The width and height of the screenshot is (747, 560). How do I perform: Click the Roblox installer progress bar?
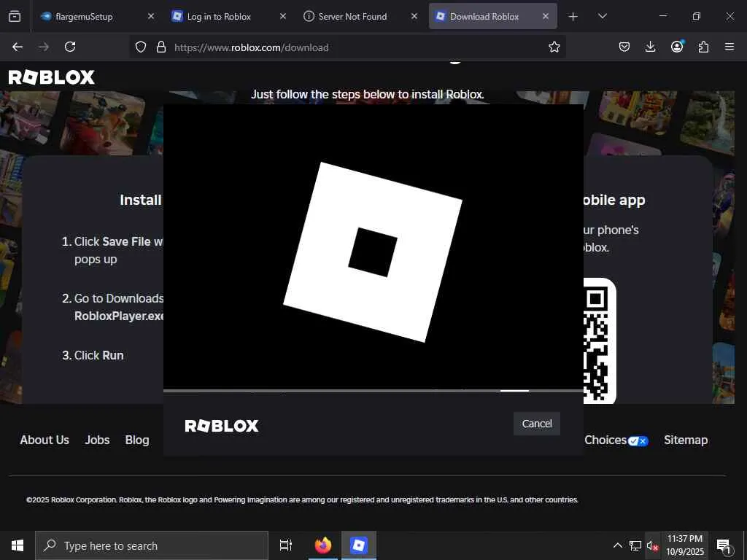coord(373,391)
